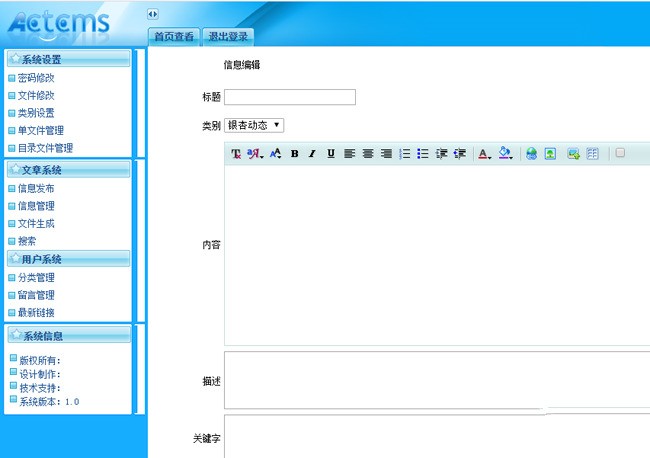
Task: Switch to 首页查看 tab
Action: [x=174, y=36]
